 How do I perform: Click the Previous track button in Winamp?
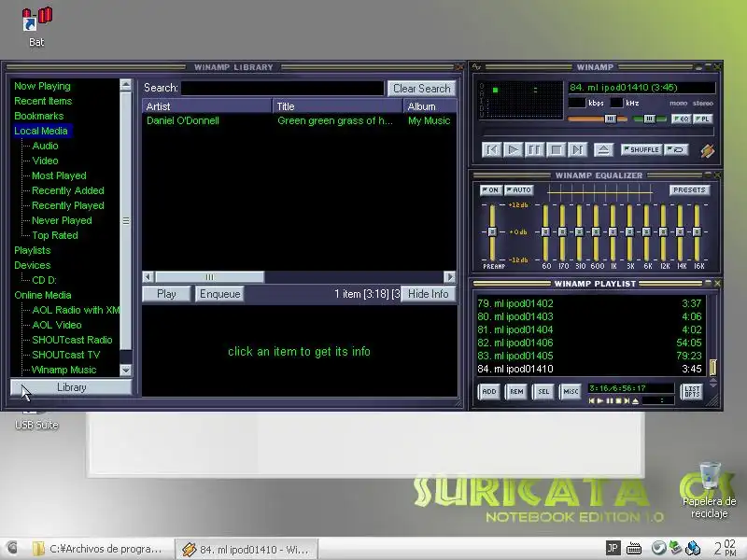pyautogui.click(x=492, y=150)
